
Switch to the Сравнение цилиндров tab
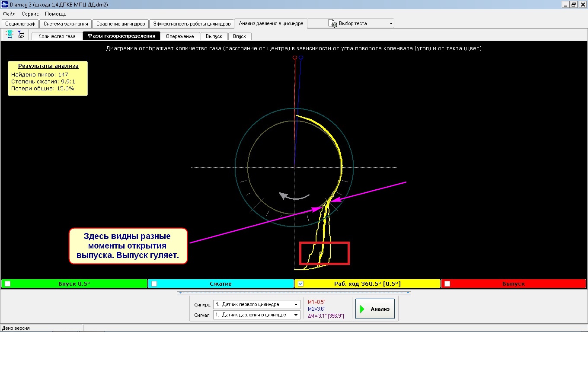coord(121,24)
